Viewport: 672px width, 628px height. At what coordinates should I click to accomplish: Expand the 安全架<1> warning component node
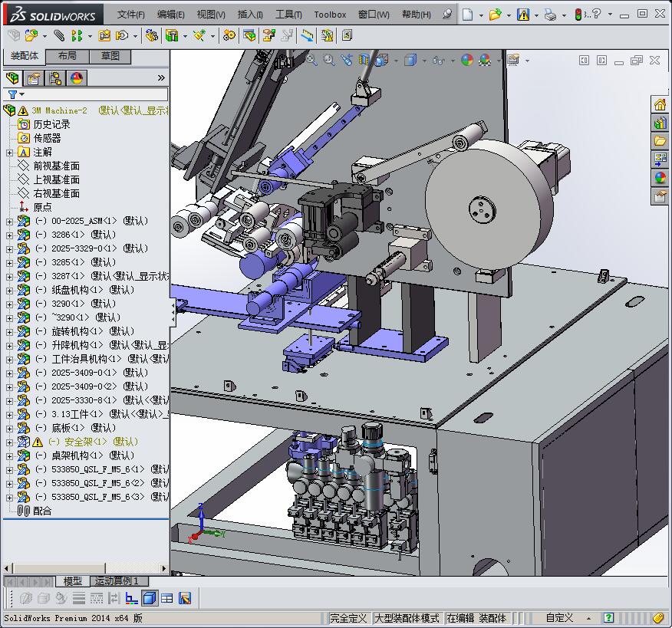point(9,442)
